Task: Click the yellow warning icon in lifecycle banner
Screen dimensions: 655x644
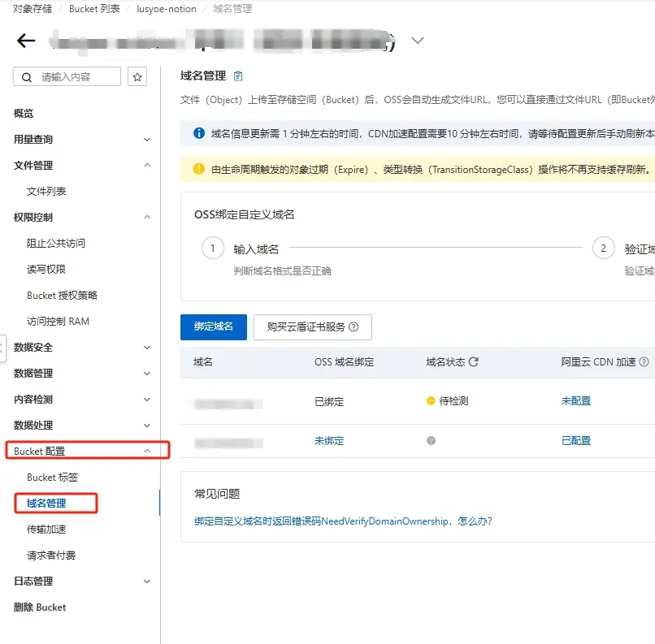Action: [199, 169]
